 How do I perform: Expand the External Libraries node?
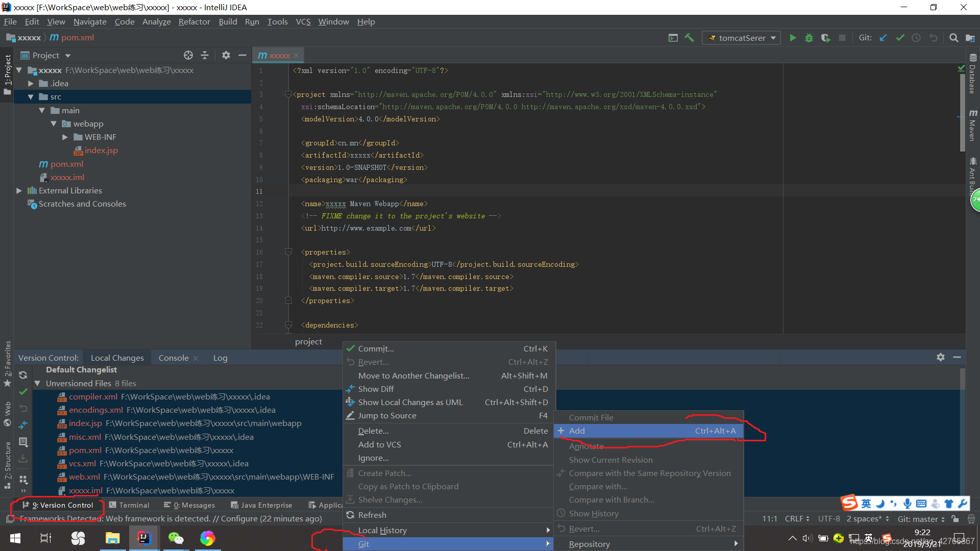(x=19, y=190)
